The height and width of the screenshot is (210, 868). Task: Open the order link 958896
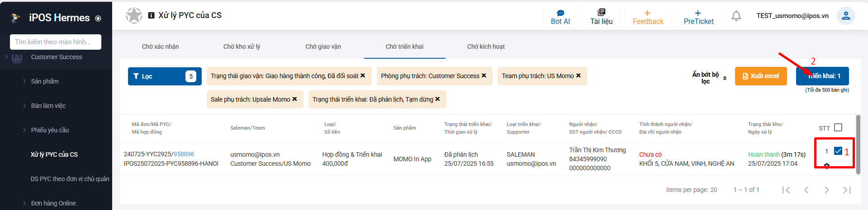pos(184,154)
